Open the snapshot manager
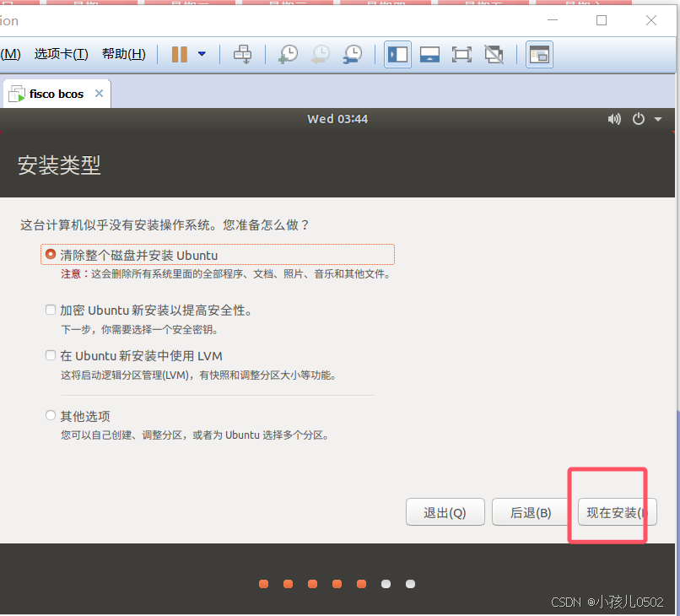 pos(353,54)
